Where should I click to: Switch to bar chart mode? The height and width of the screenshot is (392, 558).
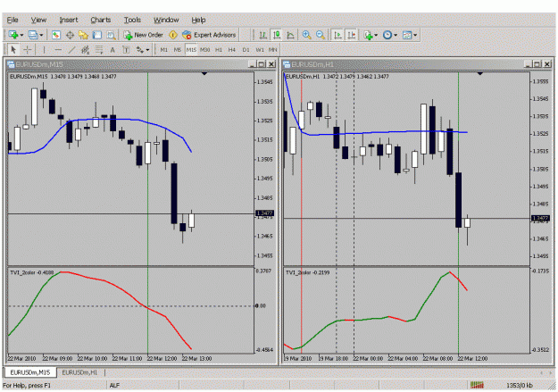[x=263, y=35]
